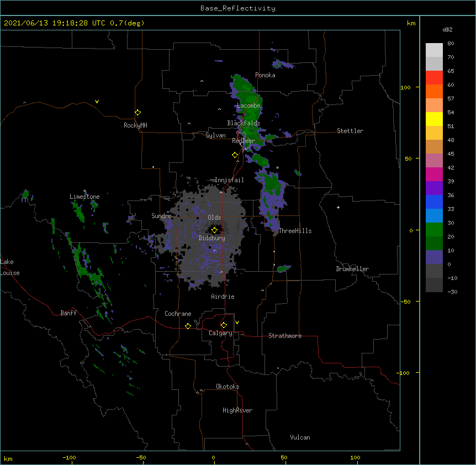Click the Stettler city label
The image size is (476, 465).
click(350, 131)
